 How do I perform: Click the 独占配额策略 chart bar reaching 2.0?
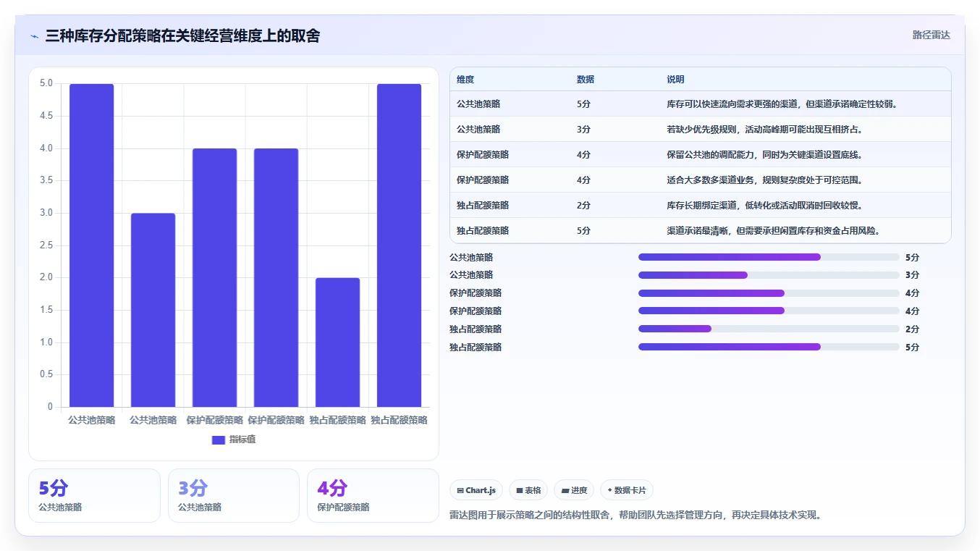pos(337,342)
